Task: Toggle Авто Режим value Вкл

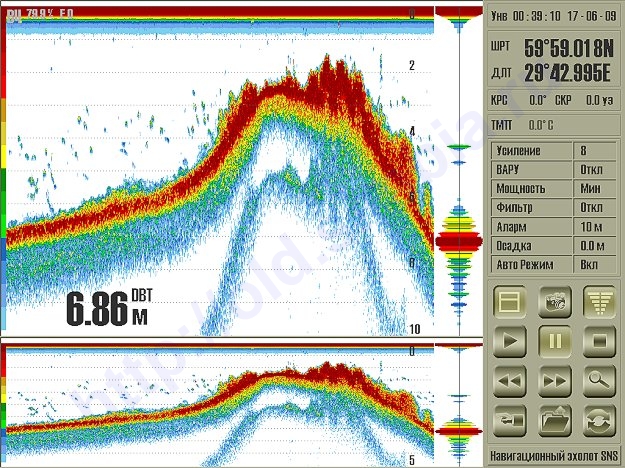Action: pyautogui.click(x=596, y=265)
